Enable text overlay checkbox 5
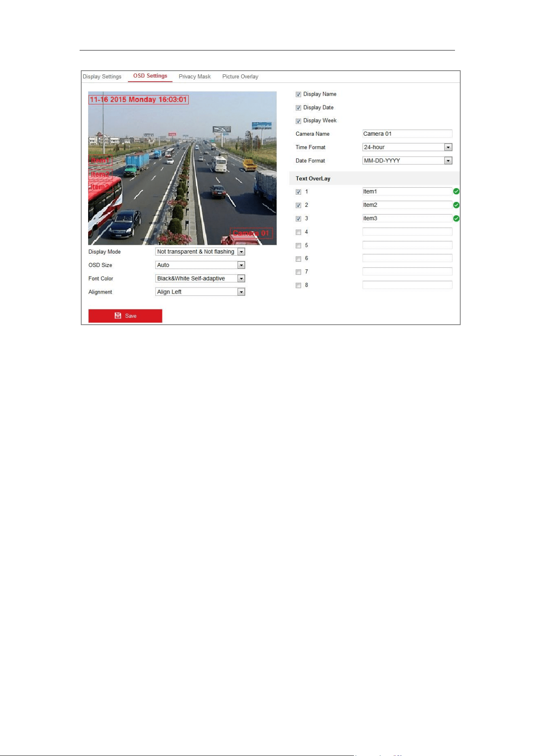535x756 pixels. pyautogui.click(x=298, y=246)
